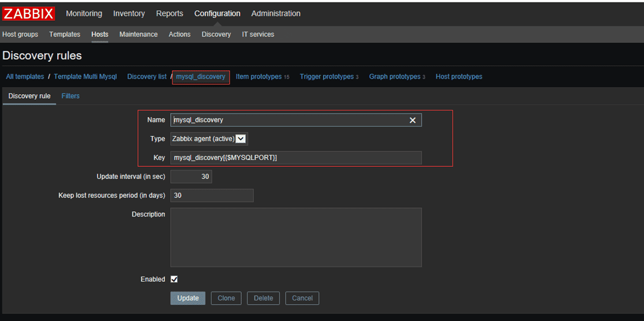Clear the Name field with X icon

413,120
